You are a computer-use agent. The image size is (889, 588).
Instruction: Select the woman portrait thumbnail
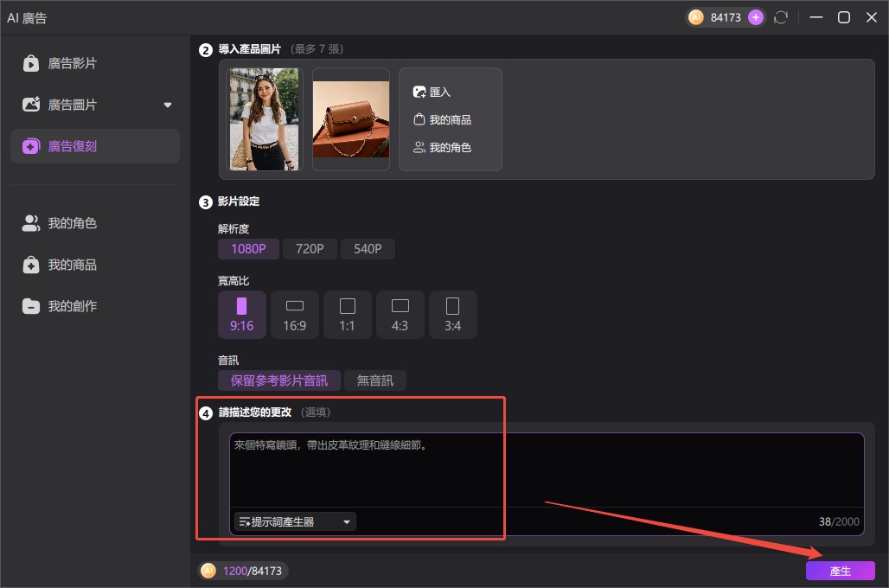coord(265,119)
